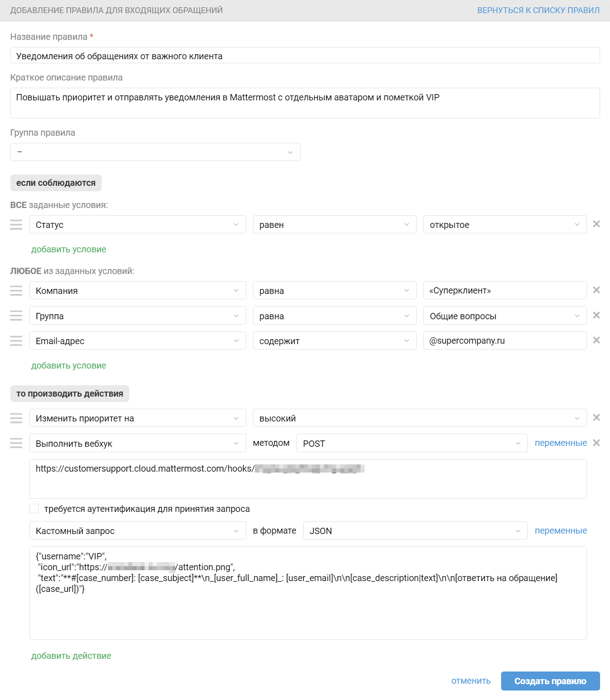Delete the Компания condition with X icon
610x700 pixels.
(x=596, y=290)
